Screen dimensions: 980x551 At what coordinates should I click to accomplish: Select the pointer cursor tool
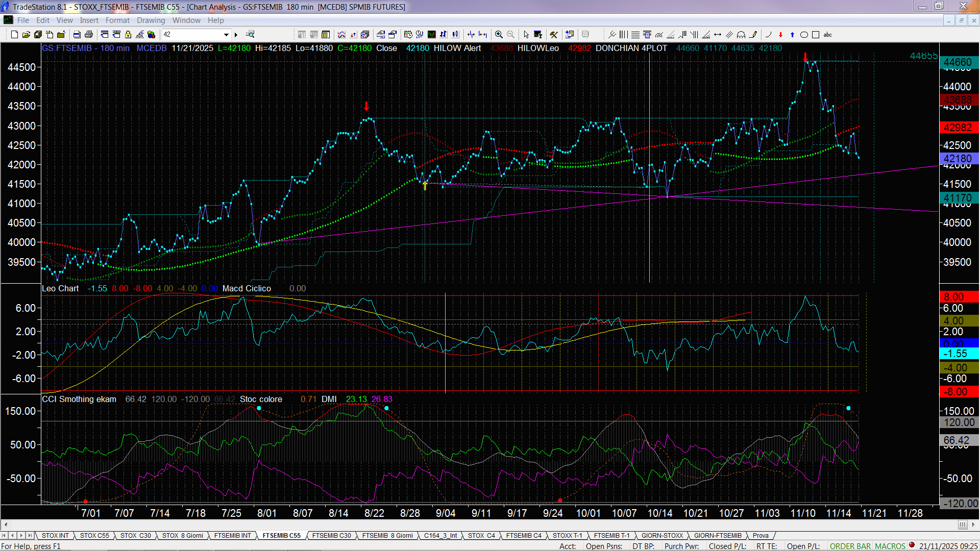click(x=526, y=35)
